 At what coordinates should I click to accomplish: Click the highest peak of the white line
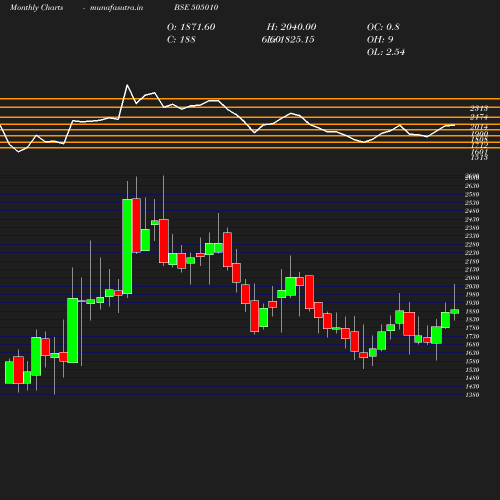(127, 85)
